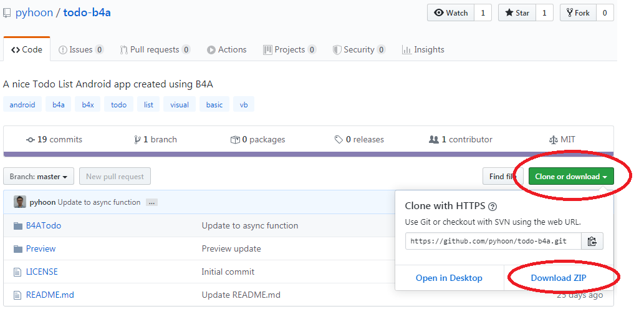Go to the Insights tab
Viewport: 644px width, 309px height.
click(x=423, y=49)
